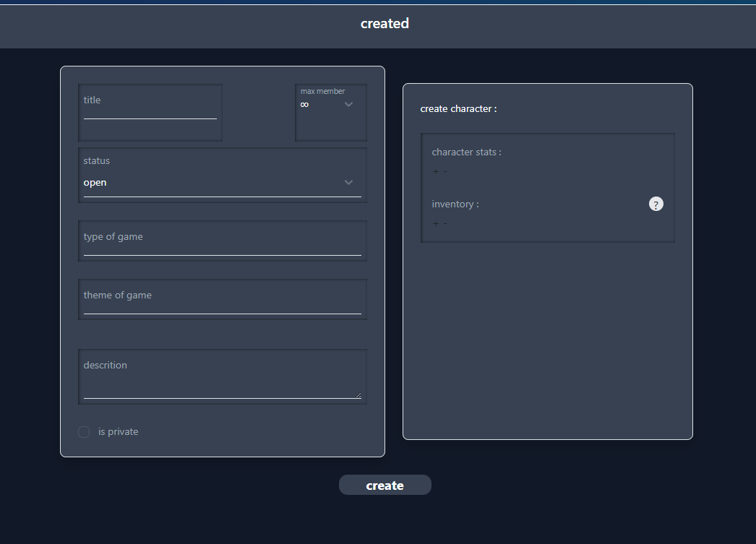Click the created page heading

click(385, 24)
